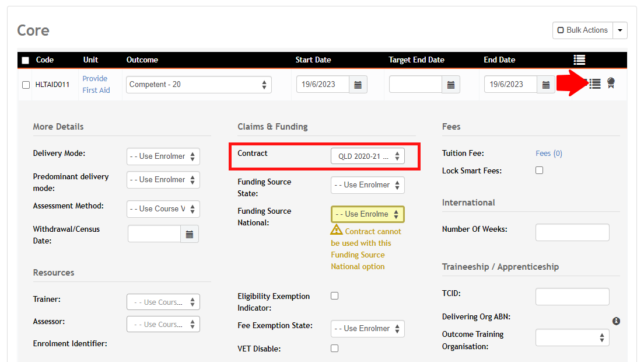Click the Code column header
The width and height of the screenshot is (644, 362).
coord(45,60)
